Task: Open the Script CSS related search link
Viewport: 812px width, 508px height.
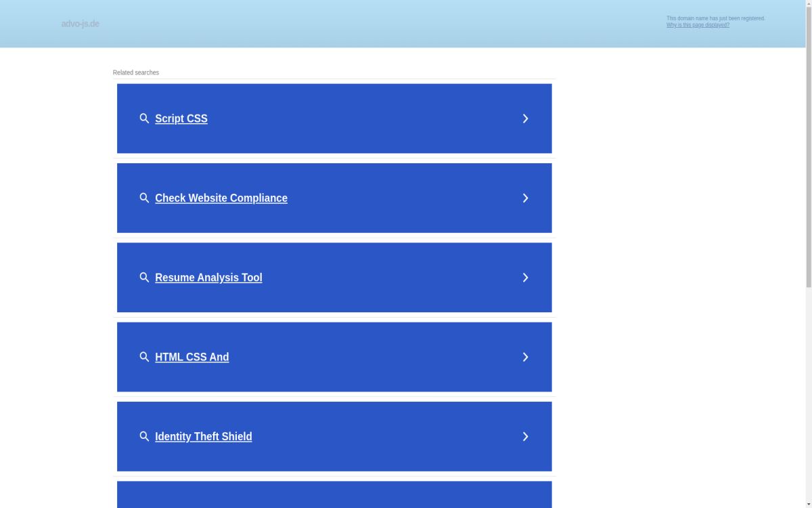Action: (181, 119)
